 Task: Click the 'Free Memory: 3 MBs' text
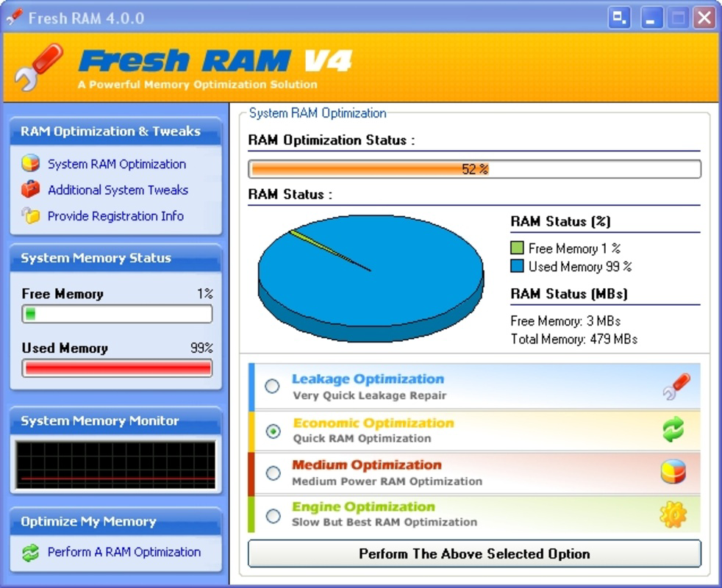coord(566,321)
